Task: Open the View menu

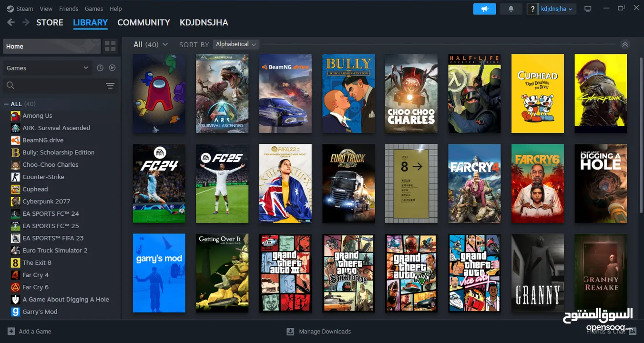Action: 46,9
